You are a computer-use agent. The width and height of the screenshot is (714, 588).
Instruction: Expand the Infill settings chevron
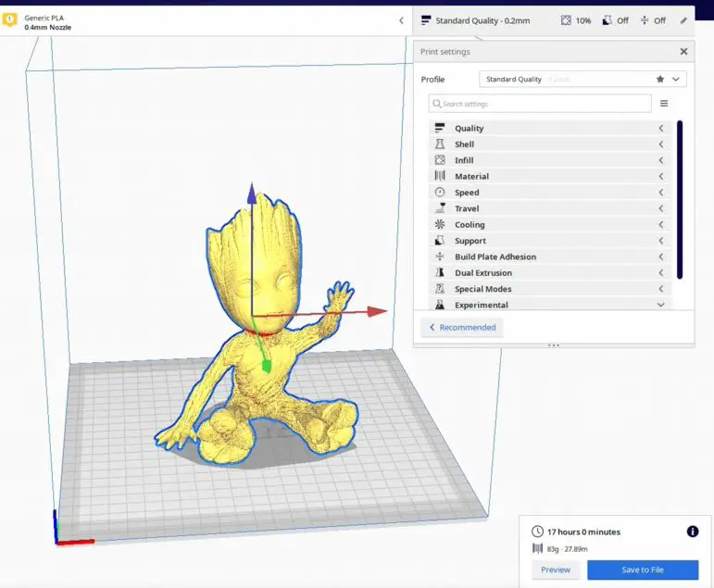660,160
